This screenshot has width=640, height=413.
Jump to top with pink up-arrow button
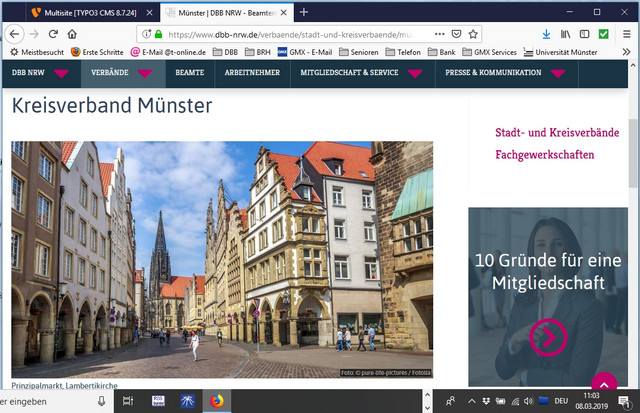click(x=604, y=383)
